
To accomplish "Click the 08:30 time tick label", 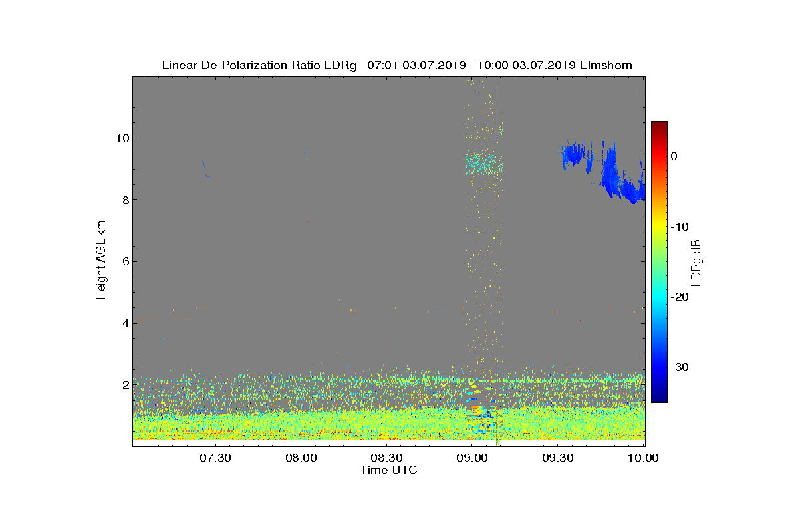I will coord(386,458).
